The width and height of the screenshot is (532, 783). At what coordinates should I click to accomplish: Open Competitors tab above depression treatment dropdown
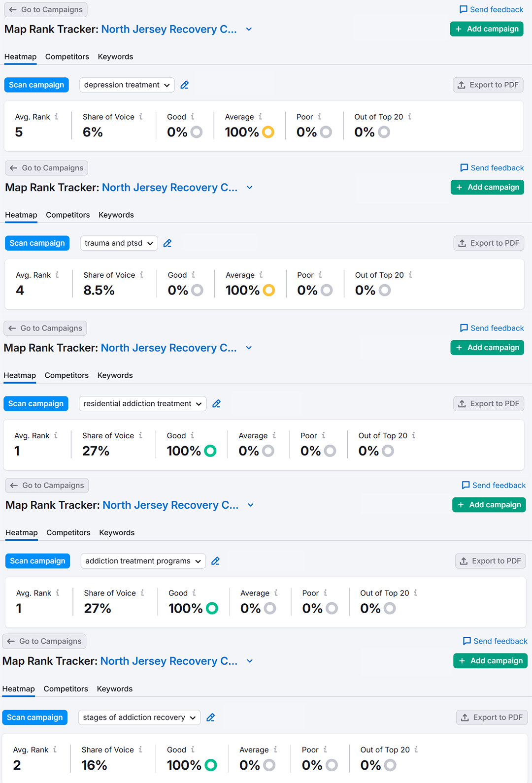coord(67,57)
